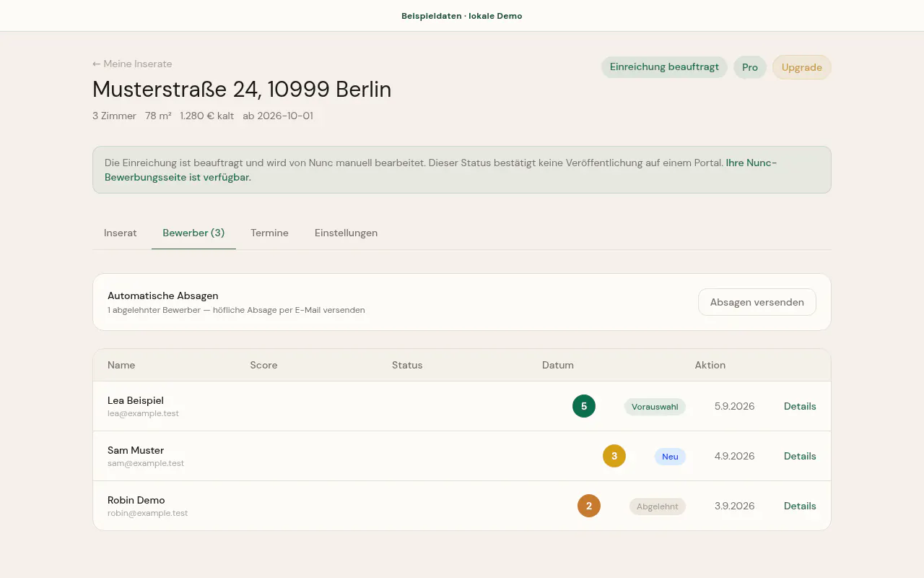Click the Status column header

(x=407, y=365)
